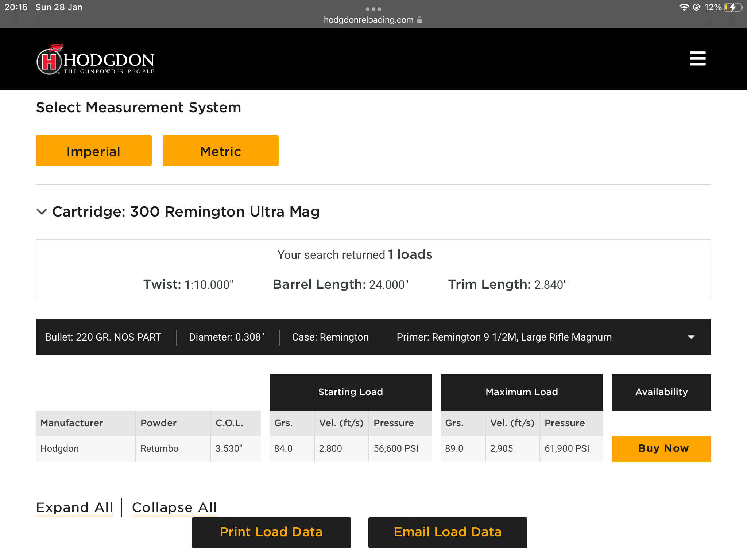Click the Primer: Remington 9 1/2M label
747x560 pixels.
click(504, 337)
